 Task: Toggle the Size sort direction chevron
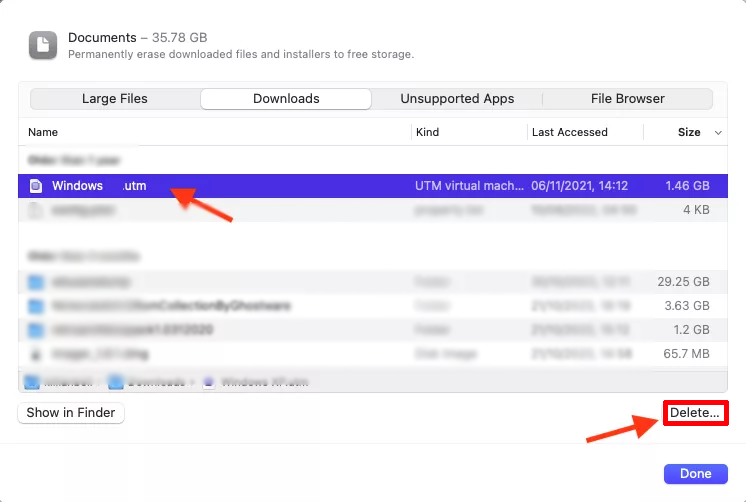pyautogui.click(x=718, y=133)
